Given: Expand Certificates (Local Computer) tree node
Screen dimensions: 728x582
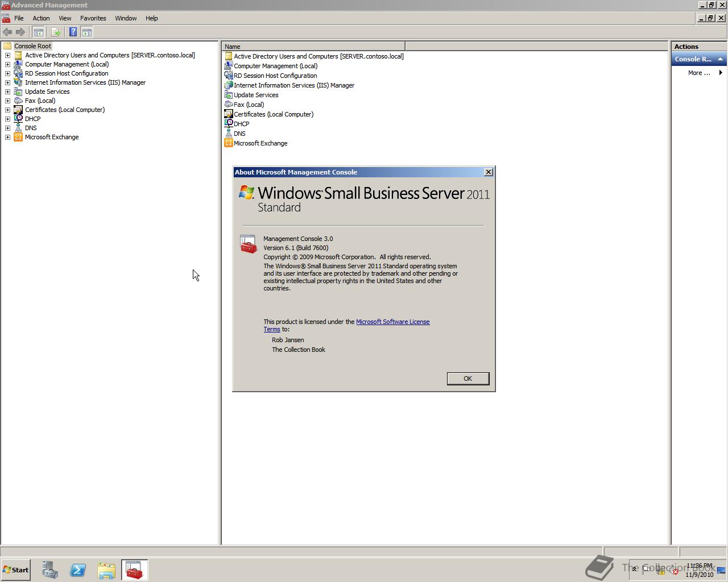Looking at the screenshot, I should click(7, 110).
